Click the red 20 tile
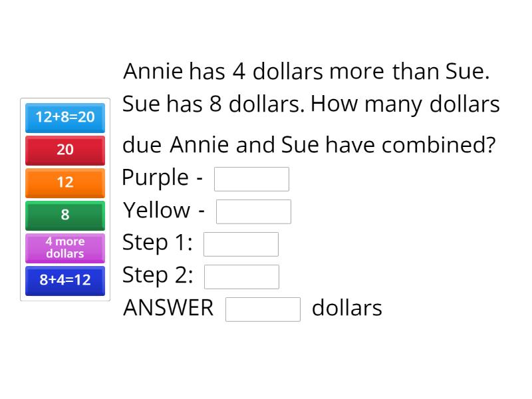Viewport: 532px width, 399px height. pyautogui.click(x=65, y=150)
